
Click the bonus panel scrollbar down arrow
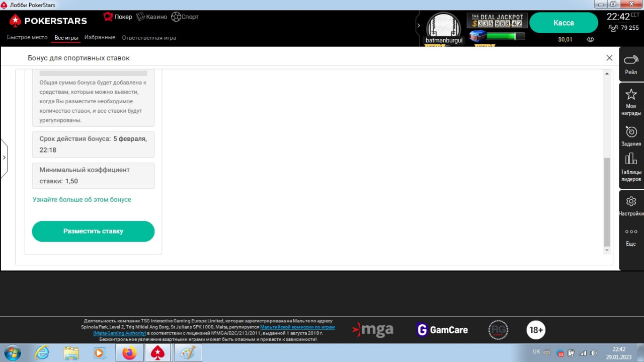(607, 250)
